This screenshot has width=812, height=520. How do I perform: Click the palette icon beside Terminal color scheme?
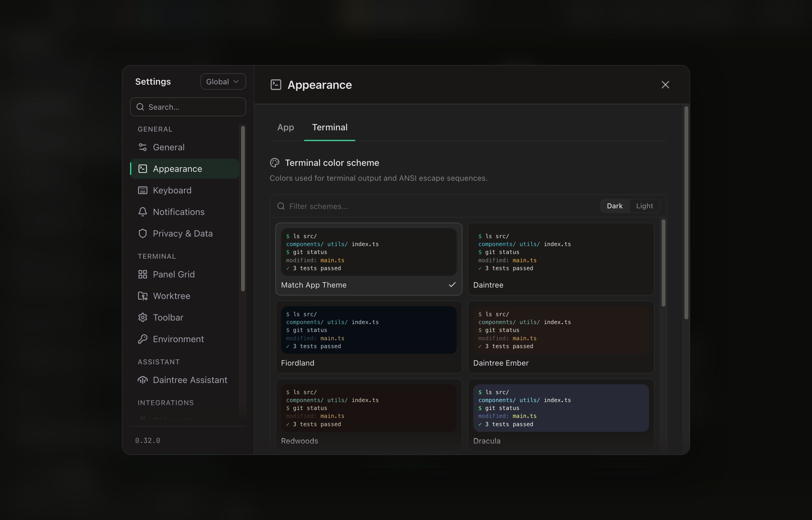coord(275,163)
